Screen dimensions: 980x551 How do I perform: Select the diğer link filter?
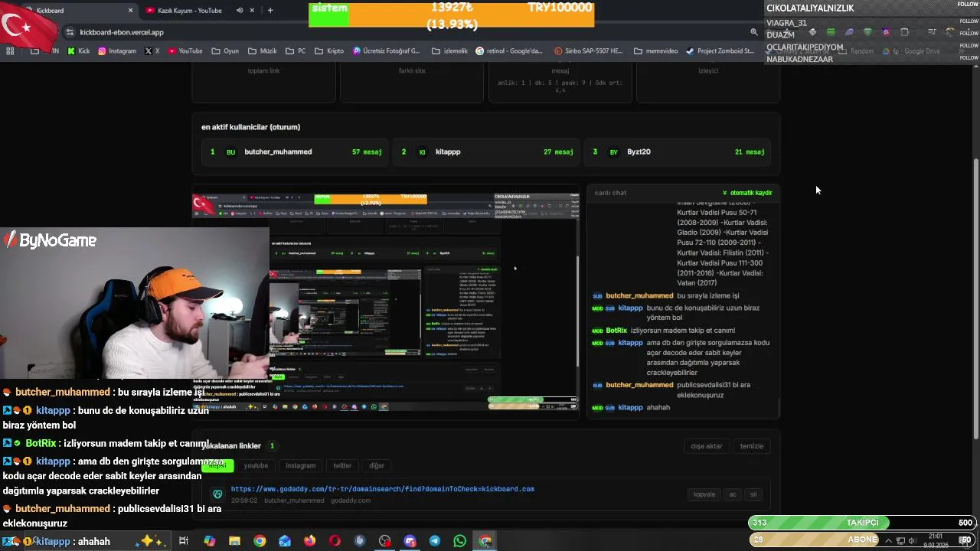377,465
